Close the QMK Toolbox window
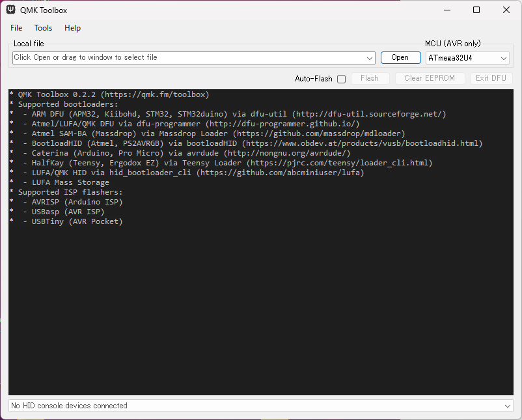Screen dimensions: 522x420 pos(506,10)
